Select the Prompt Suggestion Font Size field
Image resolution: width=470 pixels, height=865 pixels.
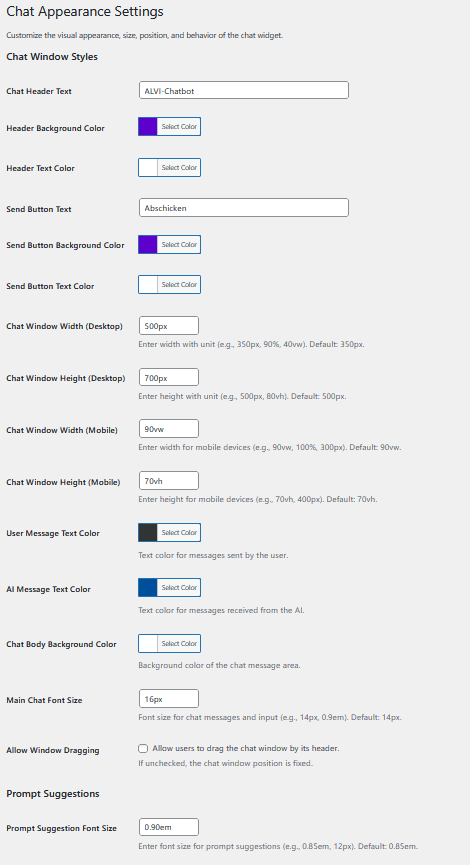click(169, 827)
